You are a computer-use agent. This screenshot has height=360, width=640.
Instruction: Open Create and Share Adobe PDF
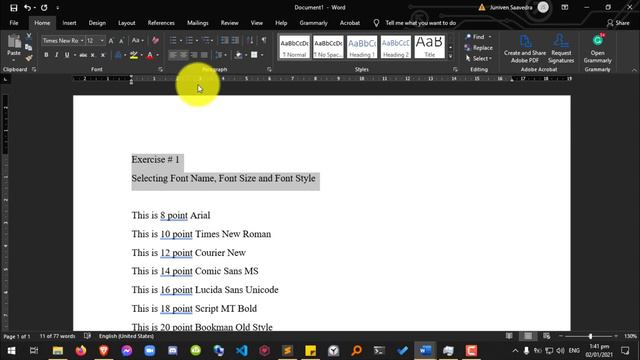tap(525, 49)
